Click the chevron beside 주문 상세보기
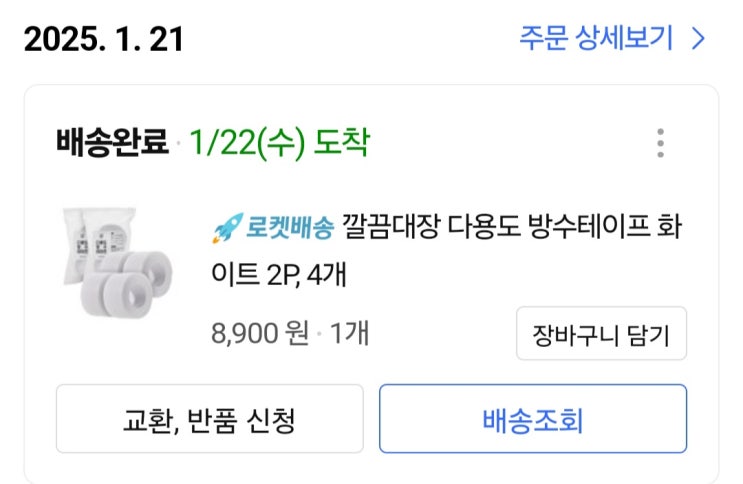This screenshot has width=743, height=484. point(699,40)
